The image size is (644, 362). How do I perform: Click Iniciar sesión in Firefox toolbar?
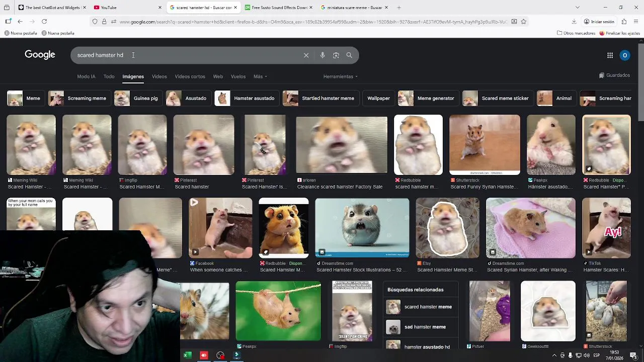599,22
